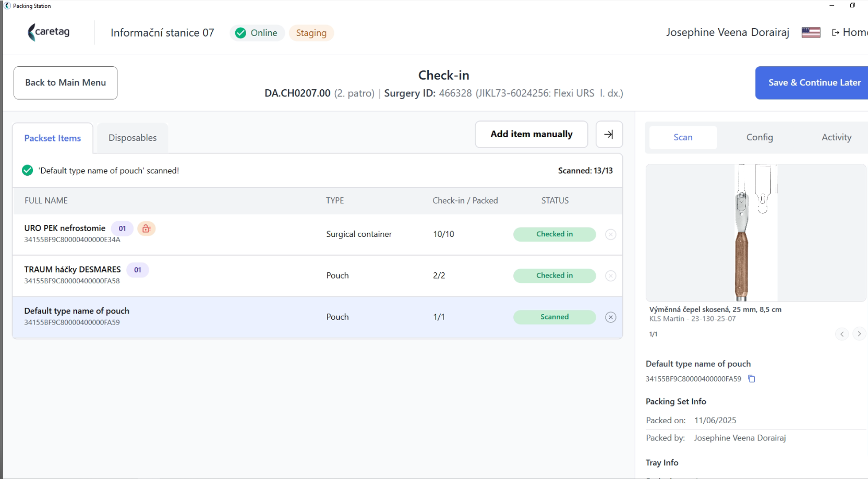Click the US flag language icon

(x=811, y=32)
